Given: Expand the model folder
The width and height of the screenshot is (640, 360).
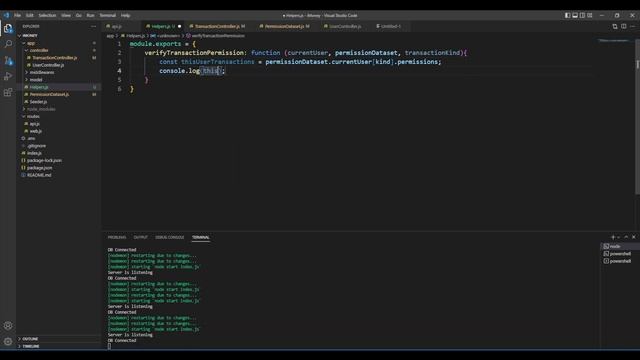Looking at the screenshot, I should 58,80.
